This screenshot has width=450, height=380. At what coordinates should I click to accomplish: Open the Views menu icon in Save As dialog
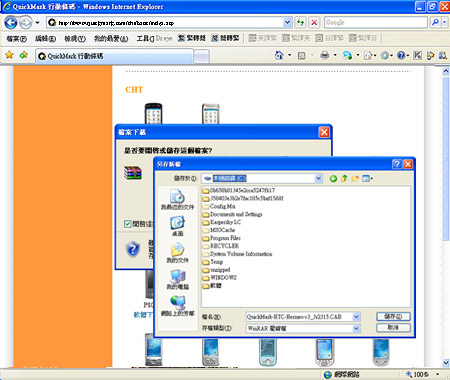(367, 179)
